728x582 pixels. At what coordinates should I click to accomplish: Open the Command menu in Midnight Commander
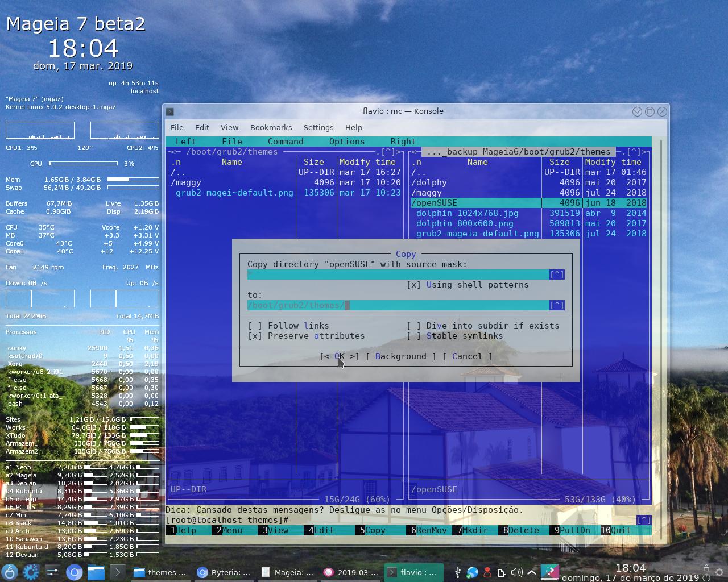point(286,141)
